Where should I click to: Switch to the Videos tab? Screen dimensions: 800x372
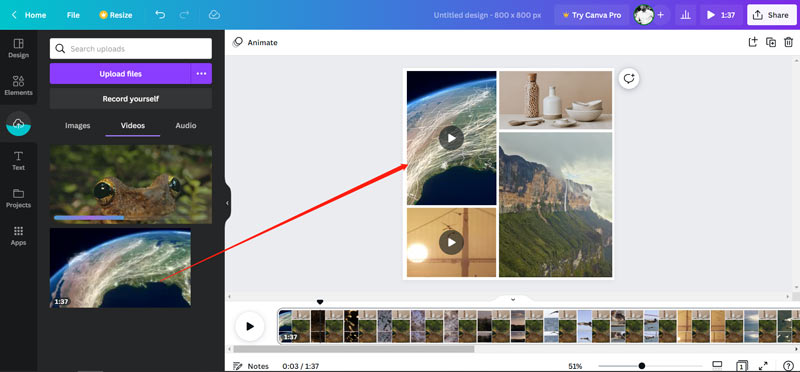pos(133,126)
